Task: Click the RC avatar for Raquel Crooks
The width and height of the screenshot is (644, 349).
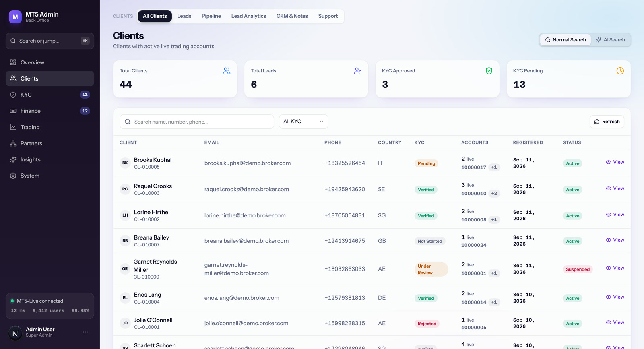Action: pos(125,189)
